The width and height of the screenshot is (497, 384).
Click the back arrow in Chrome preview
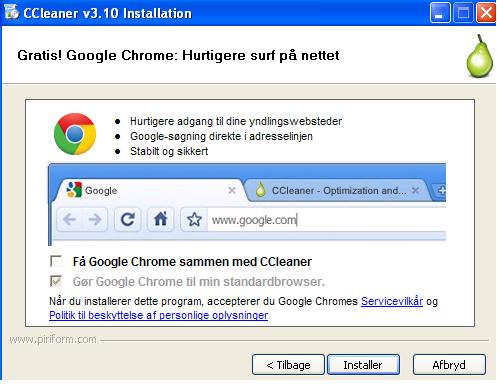(x=70, y=219)
